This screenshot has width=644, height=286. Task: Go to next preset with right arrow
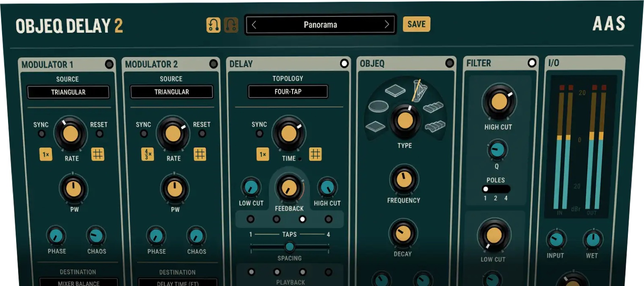(x=387, y=25)
